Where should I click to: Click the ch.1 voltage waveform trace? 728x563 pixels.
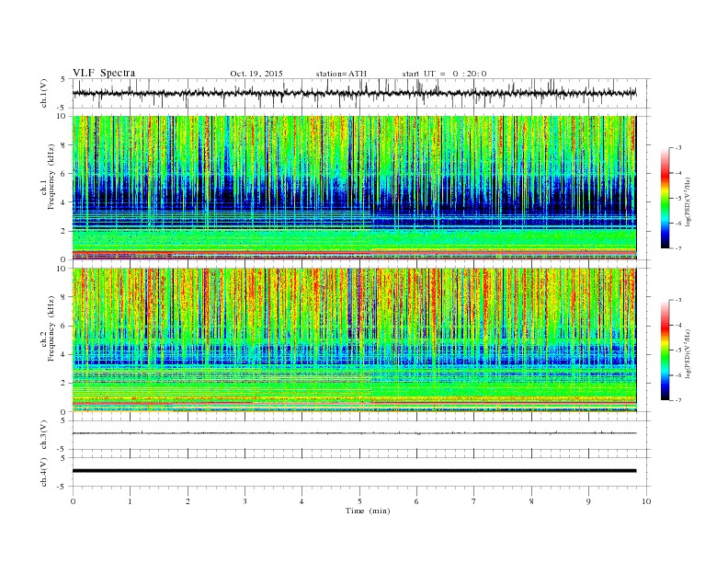(354, 93)
